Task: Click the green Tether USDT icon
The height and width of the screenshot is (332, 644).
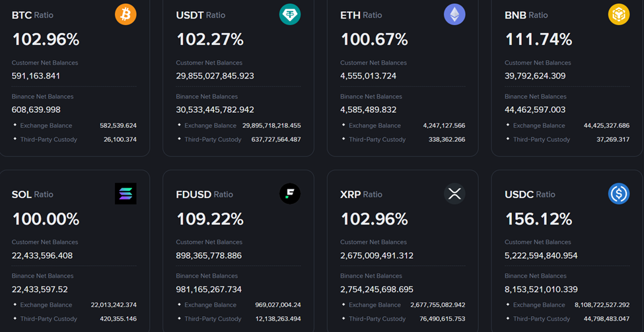Action: point(290,15)
